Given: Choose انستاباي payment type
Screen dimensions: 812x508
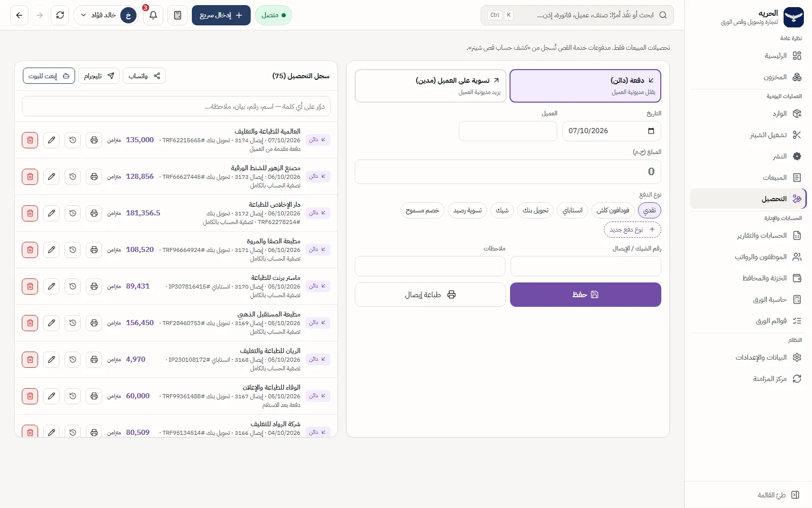Looking at the screenshot, I should [572, 210].
